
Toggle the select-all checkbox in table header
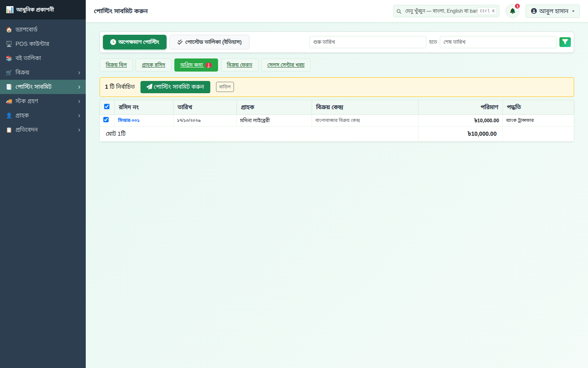tap(107, 107)
